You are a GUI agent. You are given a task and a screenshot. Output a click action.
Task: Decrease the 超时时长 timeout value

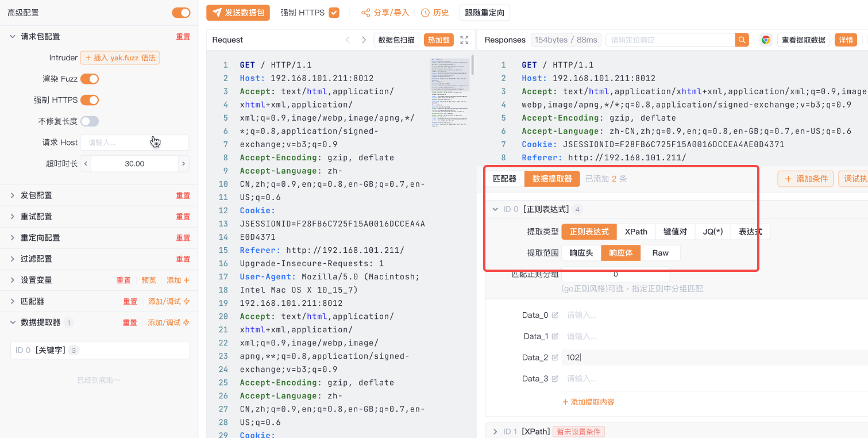point(86,164)
